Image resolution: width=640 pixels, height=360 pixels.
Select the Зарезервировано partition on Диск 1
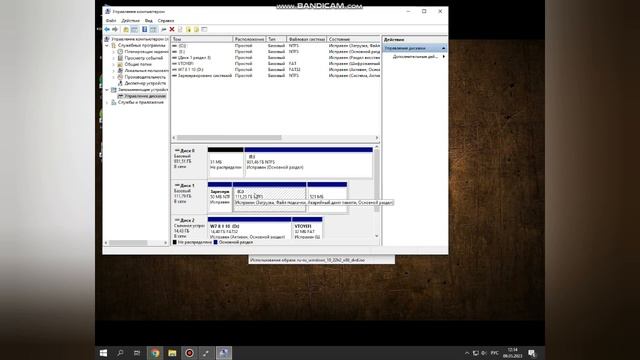[x=220, y=197]
